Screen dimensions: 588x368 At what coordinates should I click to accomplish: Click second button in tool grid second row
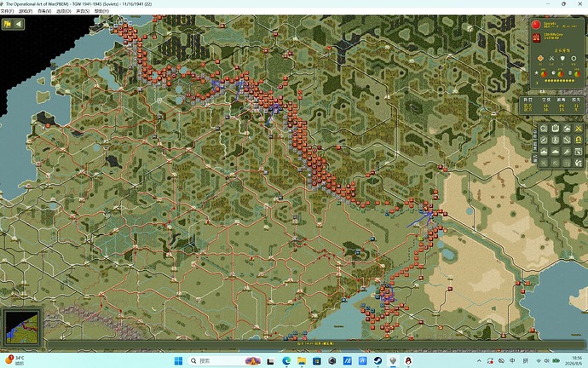point(556,140)
